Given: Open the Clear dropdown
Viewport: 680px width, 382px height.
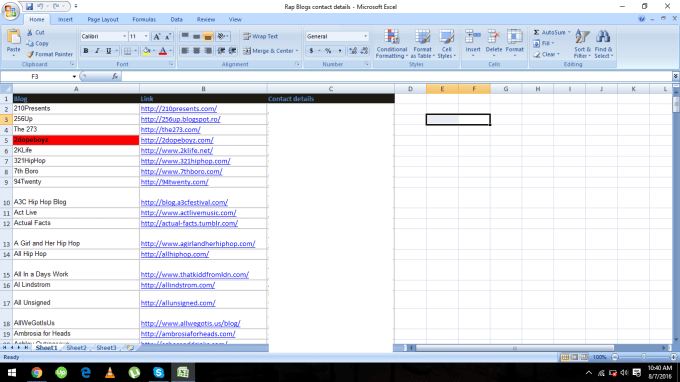Looking at the screenshot, I should [x=546, y=54].
